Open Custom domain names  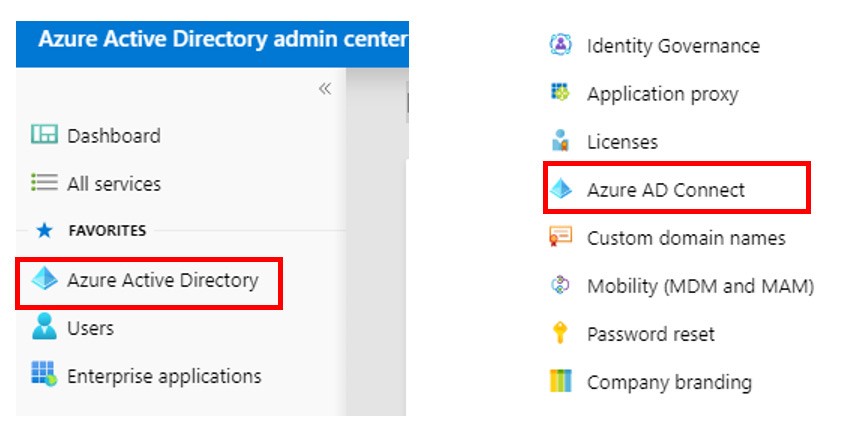click(686, 238)
